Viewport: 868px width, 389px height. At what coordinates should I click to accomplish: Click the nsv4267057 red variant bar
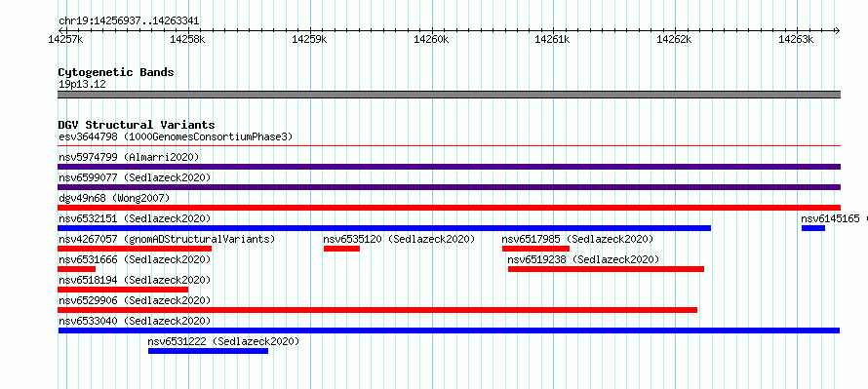[x=135, y=249]
